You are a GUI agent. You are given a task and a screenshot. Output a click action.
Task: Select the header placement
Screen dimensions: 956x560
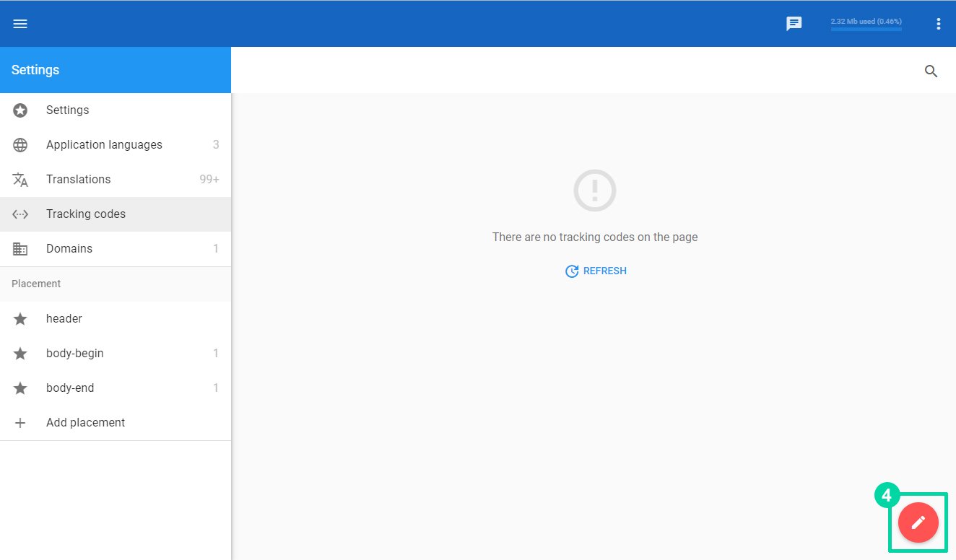[x=116, y=319]
